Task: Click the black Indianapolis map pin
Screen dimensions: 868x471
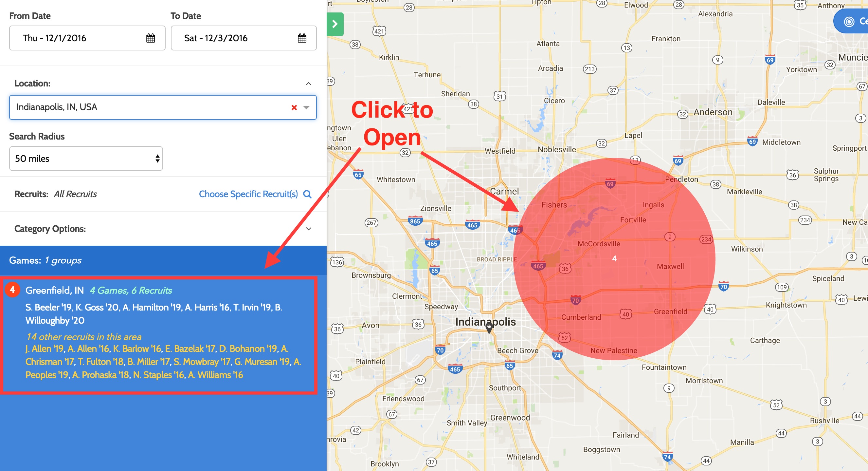Action: [x=489, y=327]
